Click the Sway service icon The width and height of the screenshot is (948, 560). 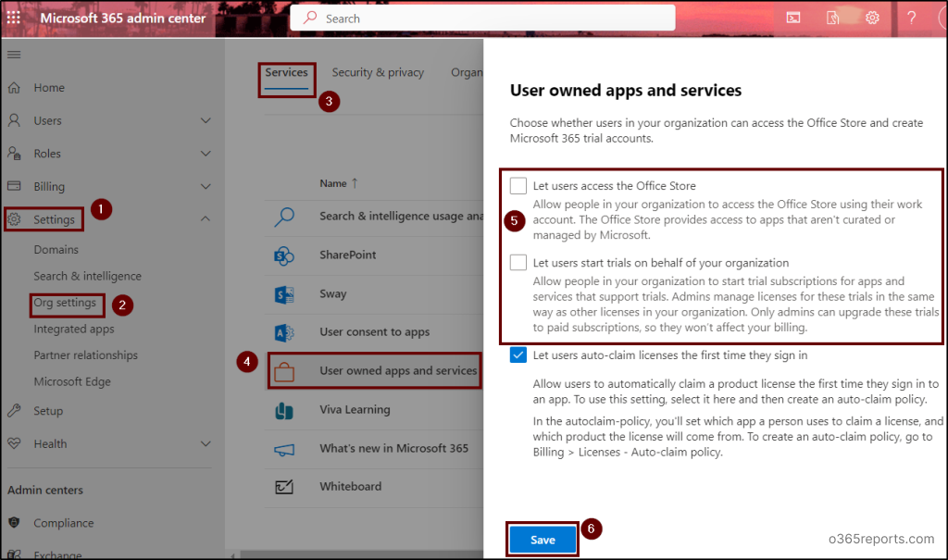click(284, 294)
